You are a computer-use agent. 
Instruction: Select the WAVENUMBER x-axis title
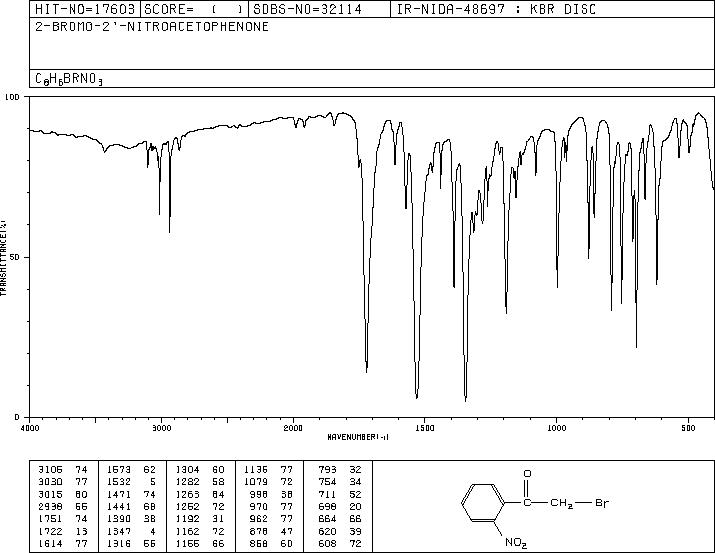pos(358,437)
